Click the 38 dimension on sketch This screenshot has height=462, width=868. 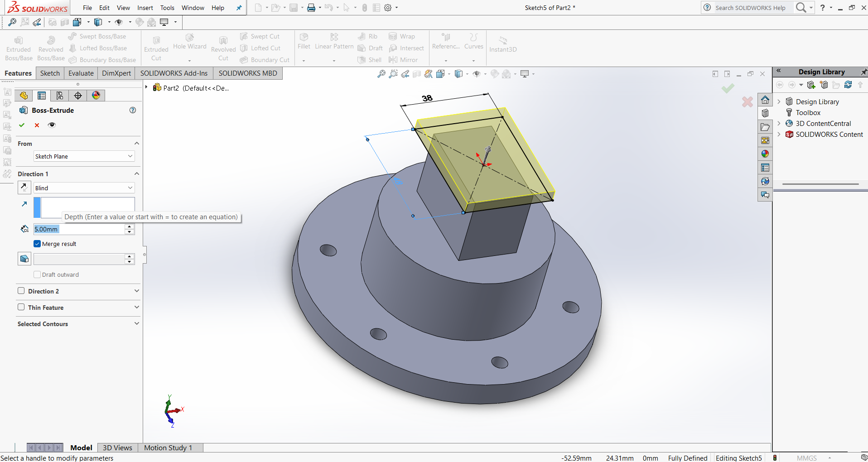[427, 98]
